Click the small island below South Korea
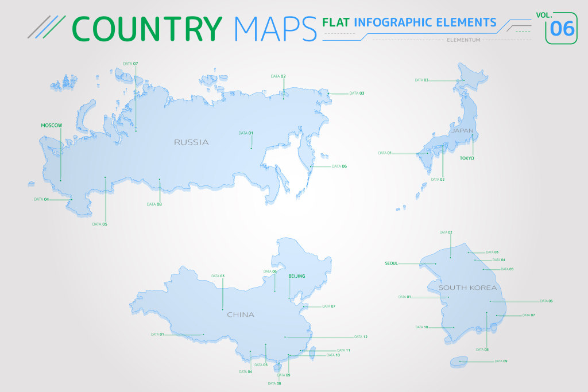 (459, 361)
